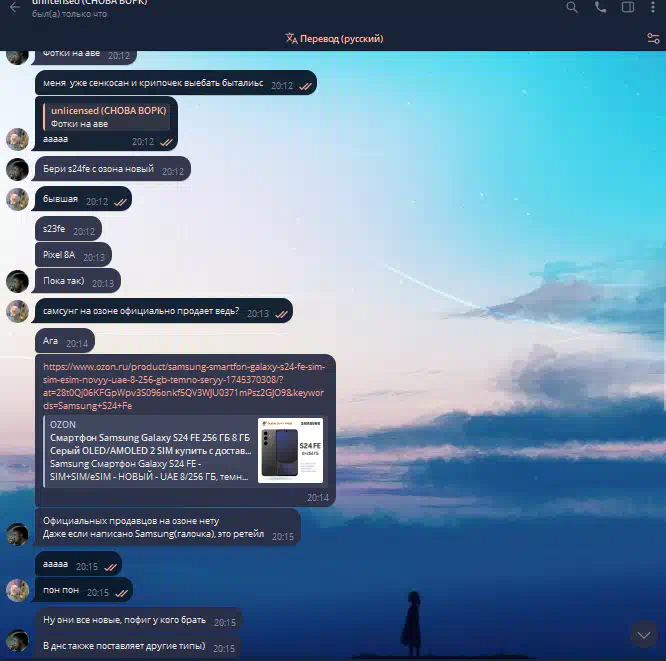This screenshot has height=661, width=666.
Task: Open translation settings icon on right
Action: point(653,39)
